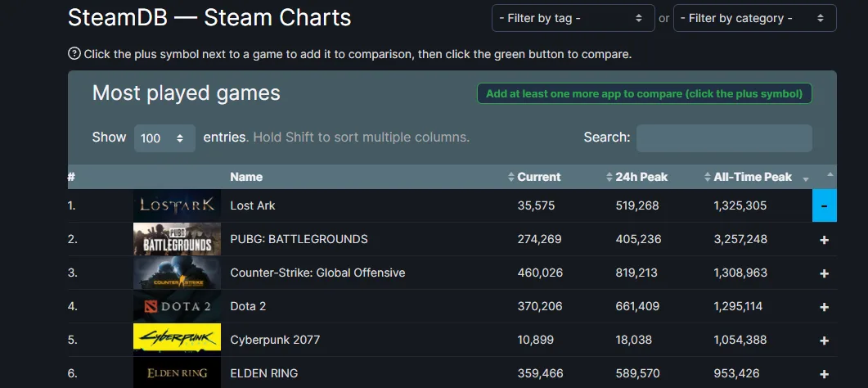Click plus symbol next to Dota 2
Screen dimensions: 868x388
click(824, 307)
